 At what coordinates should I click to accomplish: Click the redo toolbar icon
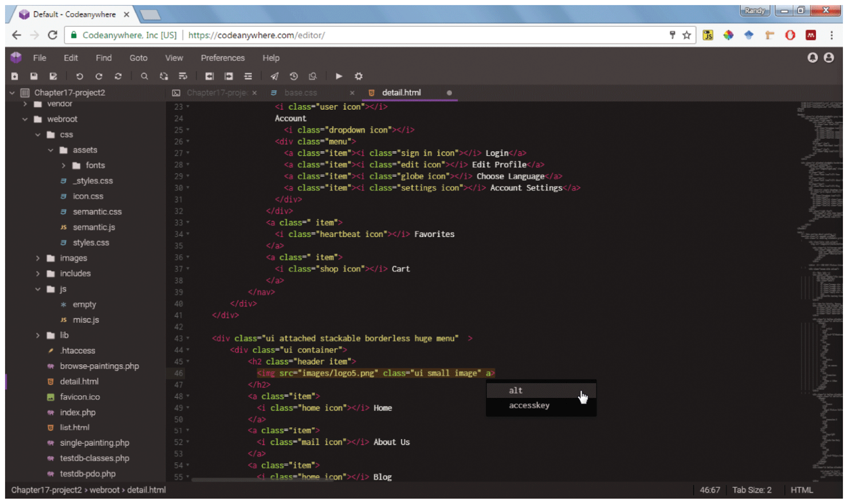point(99,76)
